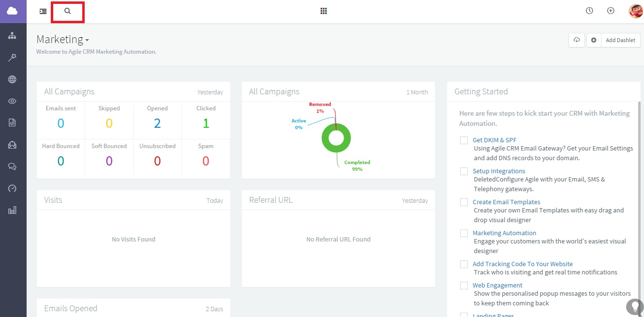Open the code file sidebar icon
644x317 pixels.
[13, 123]
